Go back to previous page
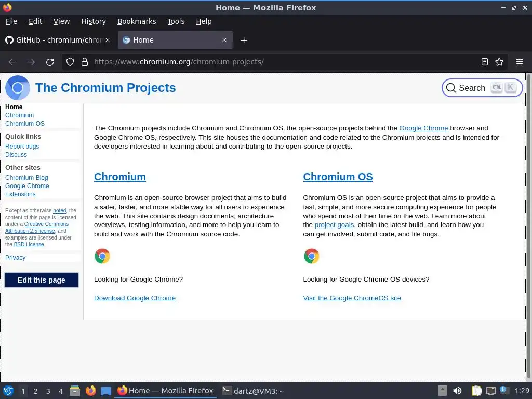This screenshot has height=399, width=532. coord(12,62)
